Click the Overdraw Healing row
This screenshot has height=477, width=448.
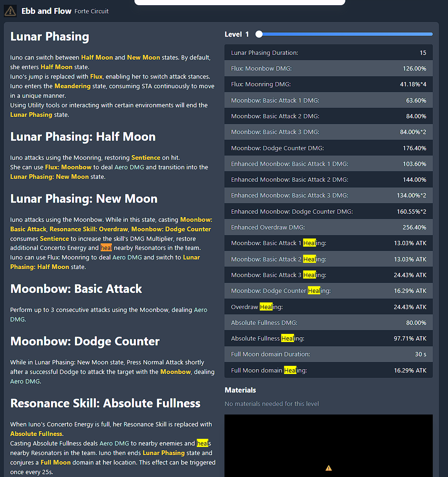coord(328,307)
